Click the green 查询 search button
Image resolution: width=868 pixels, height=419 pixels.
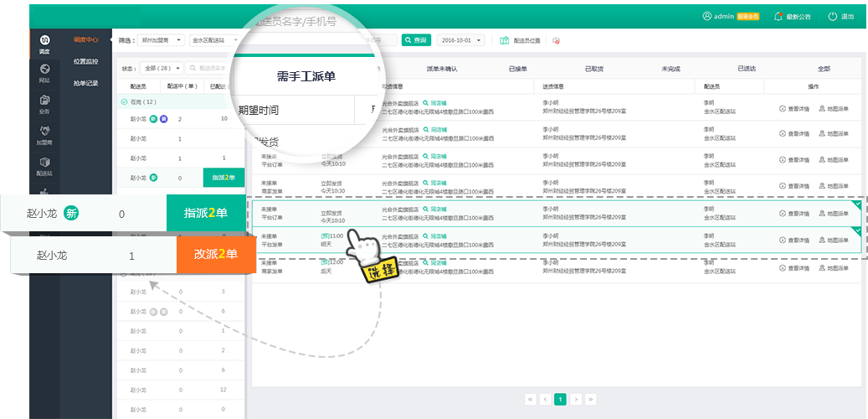coord(416,39)
